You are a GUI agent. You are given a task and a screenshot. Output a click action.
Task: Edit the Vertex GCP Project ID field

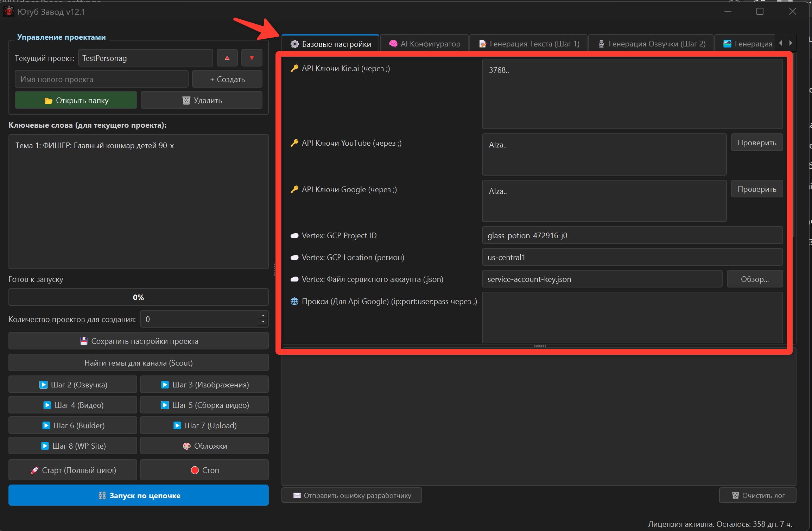(632, 235)
